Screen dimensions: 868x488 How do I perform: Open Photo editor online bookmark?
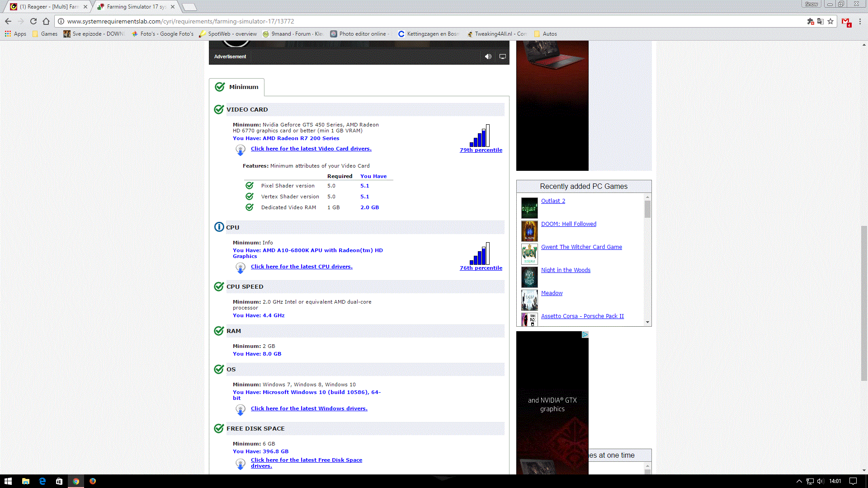(360, 34)
